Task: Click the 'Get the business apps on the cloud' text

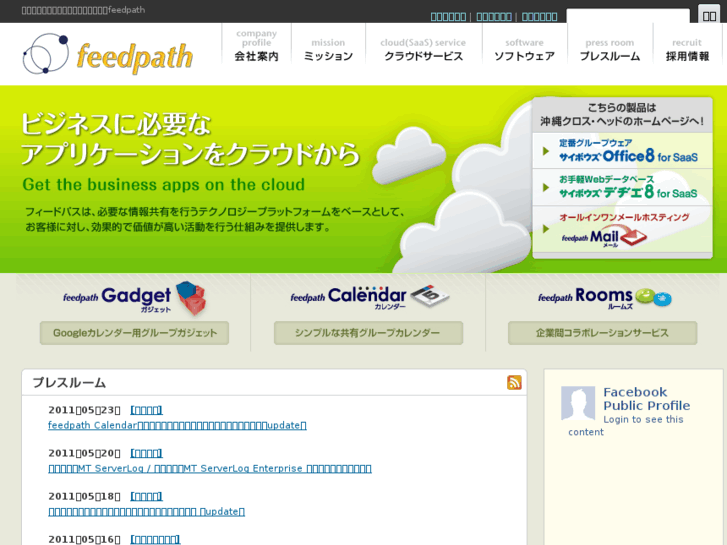Action: (164, 185)
